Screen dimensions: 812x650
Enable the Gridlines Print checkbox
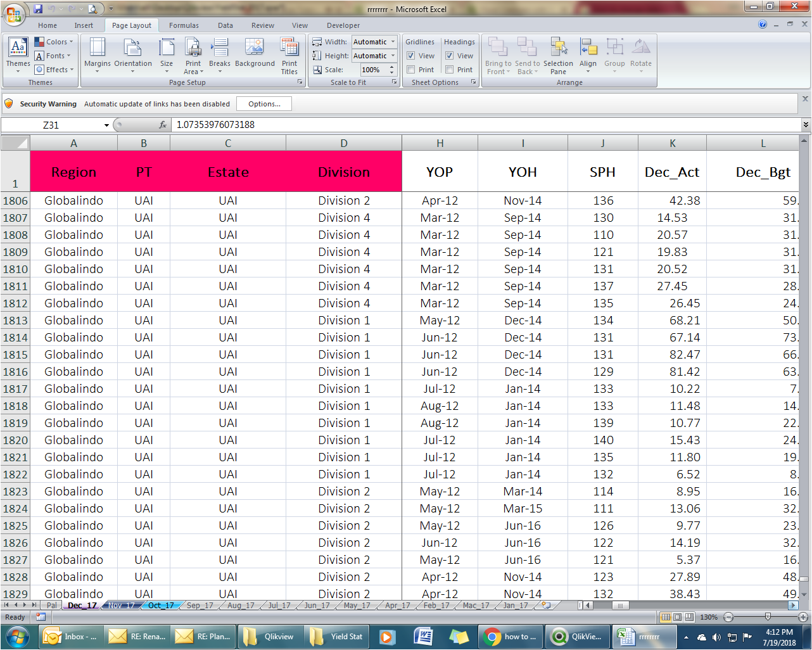click(x=411, y=70)
